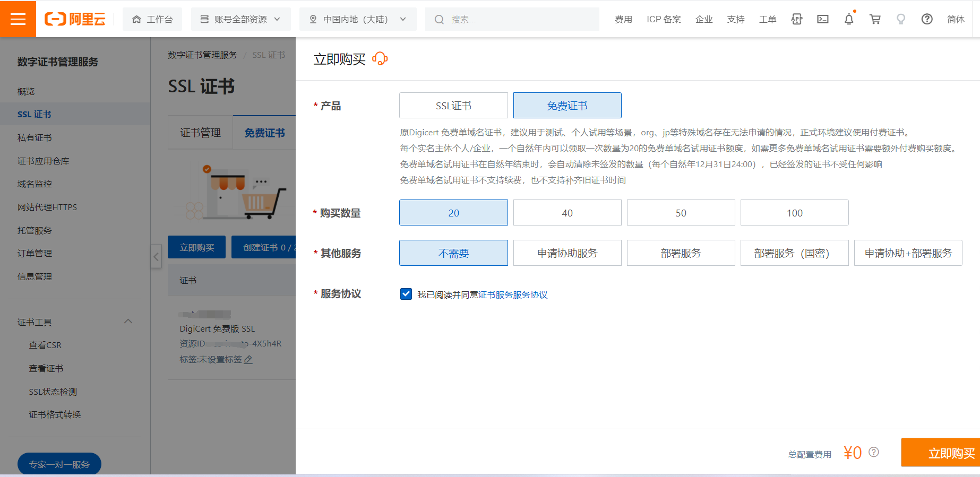The image size is (980, 477).
Task: Click the search input field
Action: point(512,19)
